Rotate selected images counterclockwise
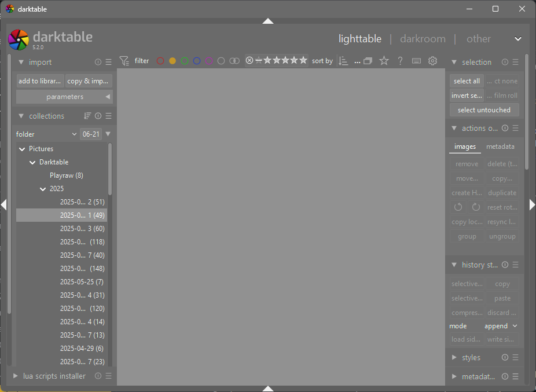This screenshot has height=392, width=536. (458, 207)
